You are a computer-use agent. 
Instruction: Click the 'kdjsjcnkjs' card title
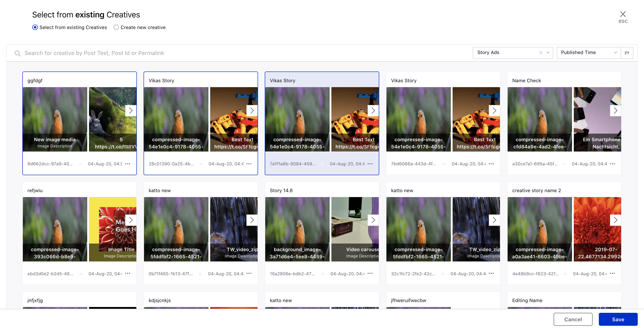point(160,301)
